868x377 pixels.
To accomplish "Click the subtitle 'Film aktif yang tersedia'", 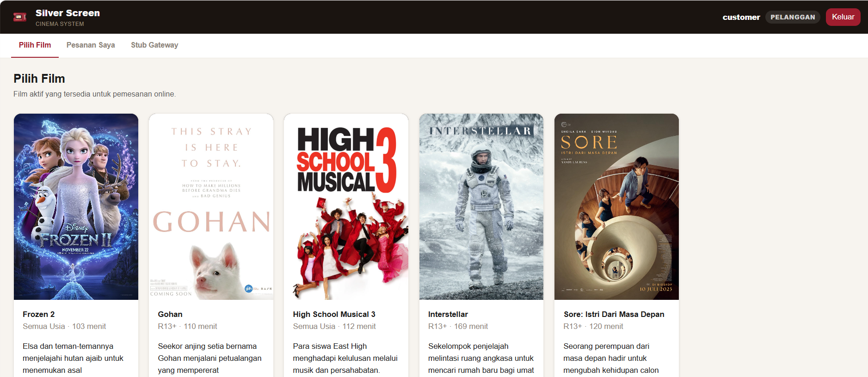I will 95,94.
